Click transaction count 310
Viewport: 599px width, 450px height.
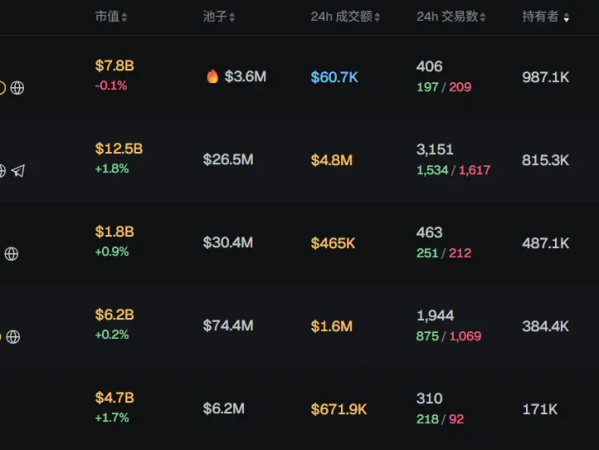[429, 398]
